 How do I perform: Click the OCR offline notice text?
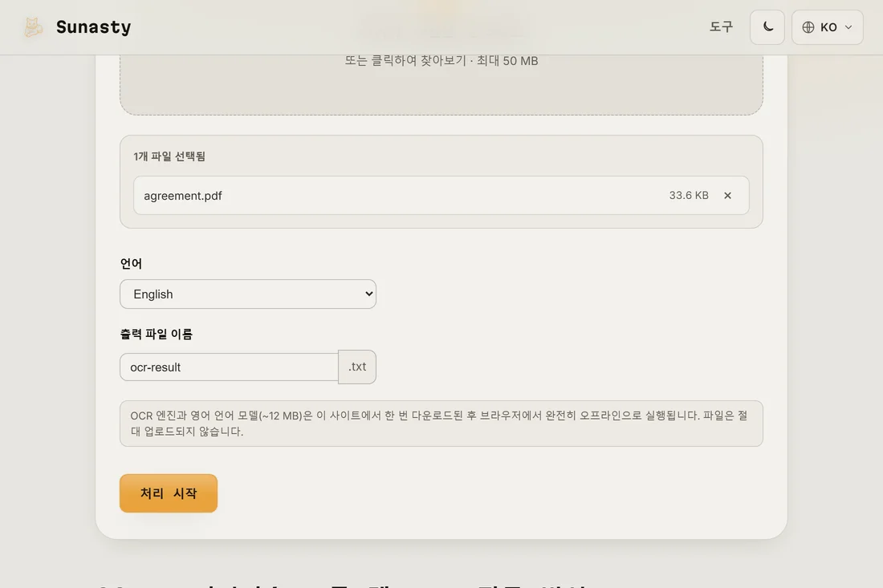tap(441, 423)
